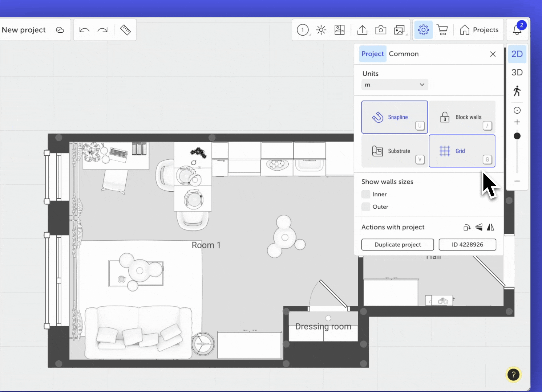Toggle the Snapline option
The image size is (542, 392).
pos(395,117)
